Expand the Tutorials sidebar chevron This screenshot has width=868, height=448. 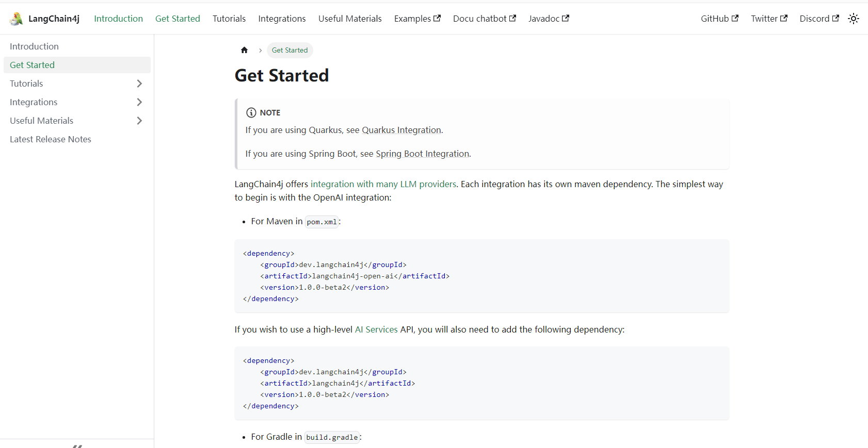coord(139,84)
